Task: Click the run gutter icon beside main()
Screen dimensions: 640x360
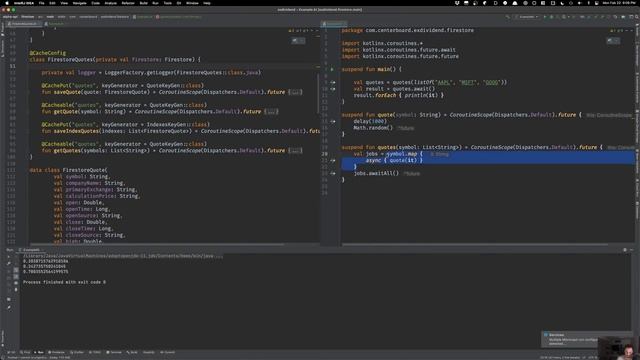Action: [332, 69]
